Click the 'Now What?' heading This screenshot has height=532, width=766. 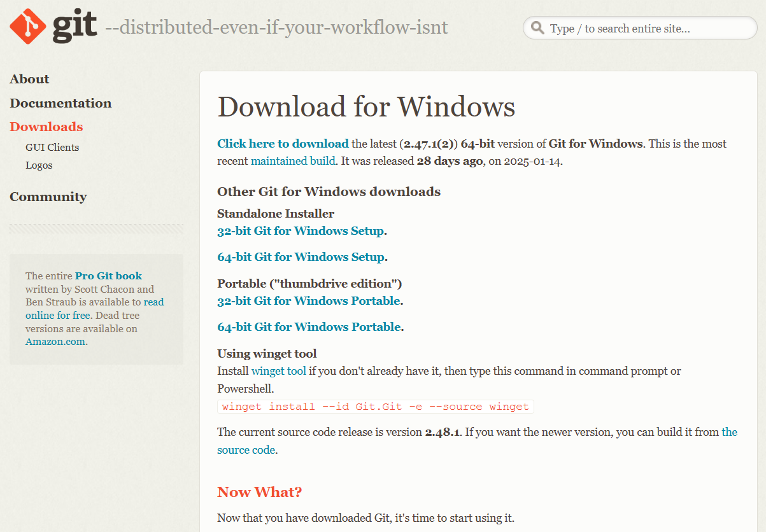(260, 492)
